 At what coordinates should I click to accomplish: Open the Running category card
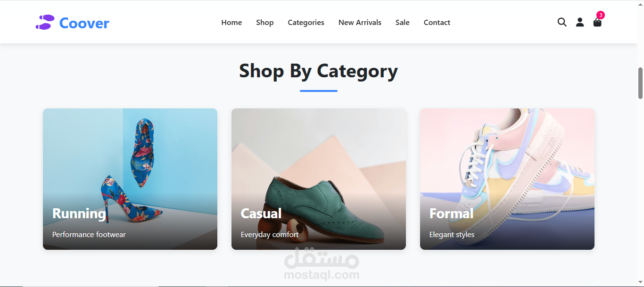pyautogui.click(x=130, y=179)
